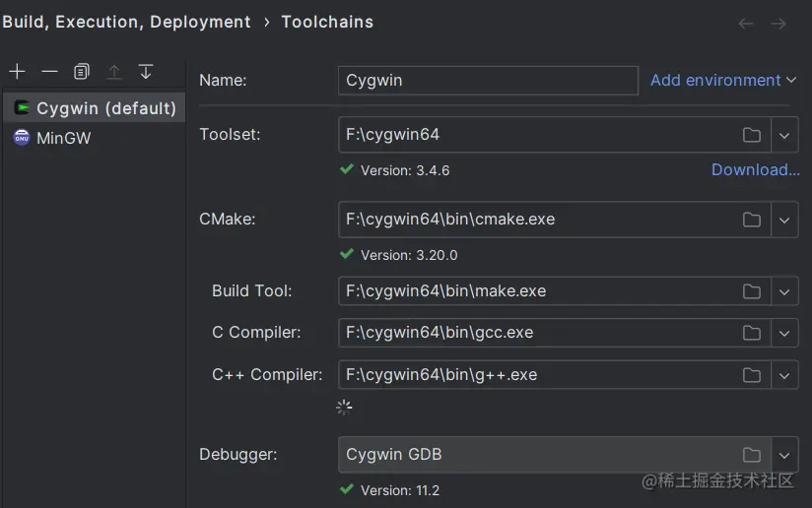Click green checkmark next to Version 3.4.6
This screenshot has height=508, width=812.
click(347, 168)
